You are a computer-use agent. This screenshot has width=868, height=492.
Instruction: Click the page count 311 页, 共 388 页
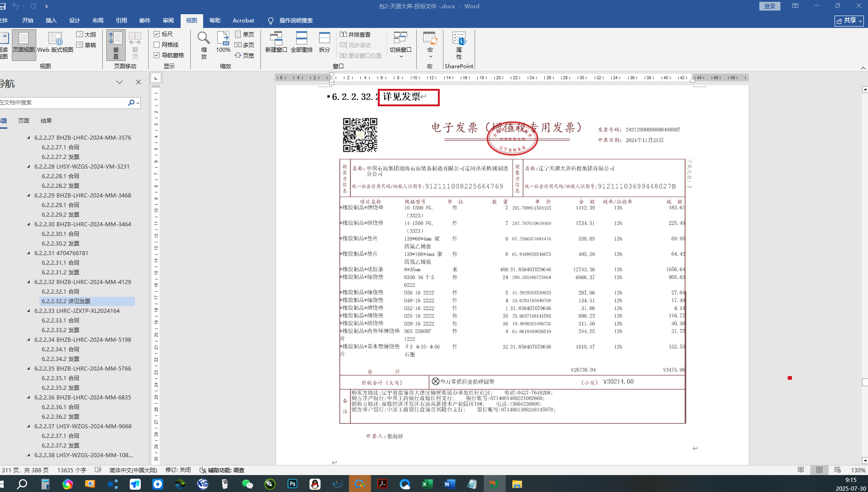coord(25,470)
